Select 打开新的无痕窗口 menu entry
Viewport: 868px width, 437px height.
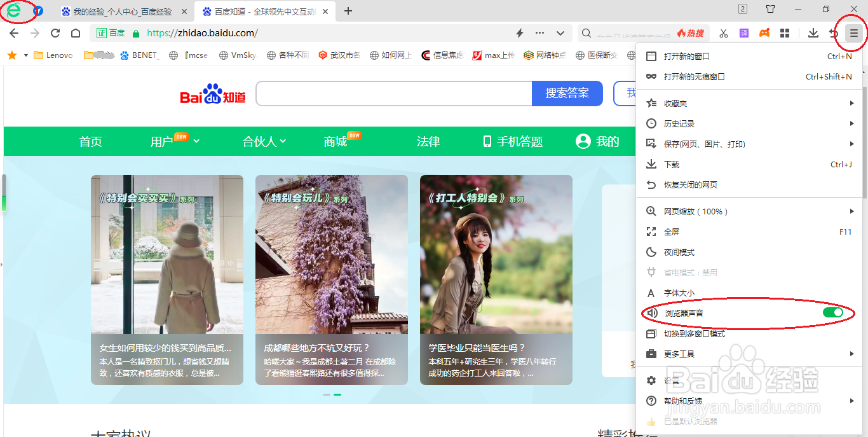pos(749,77)
